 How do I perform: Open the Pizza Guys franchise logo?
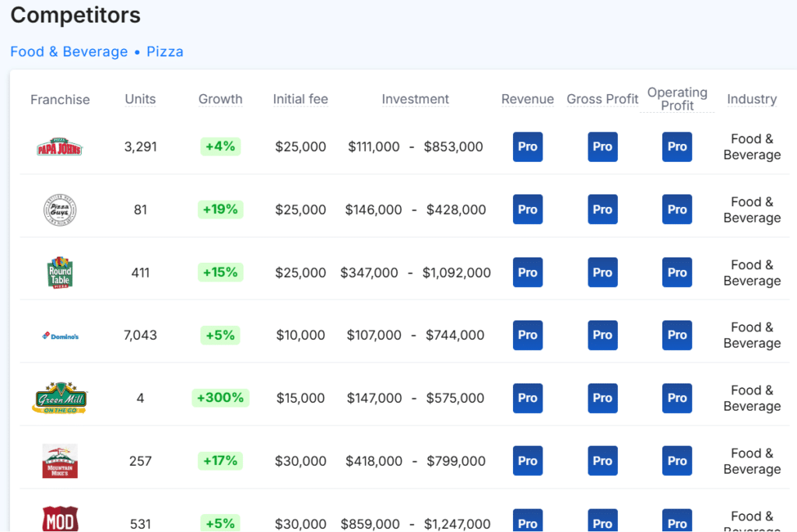click(x=59, y=210)
